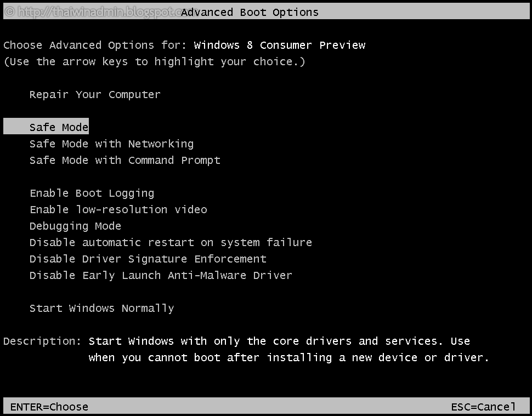Viewport: 532px width, 416px height.
Task: Choose Disable Early Launch Anti-Malware Driver
Action: pos(161,275)
